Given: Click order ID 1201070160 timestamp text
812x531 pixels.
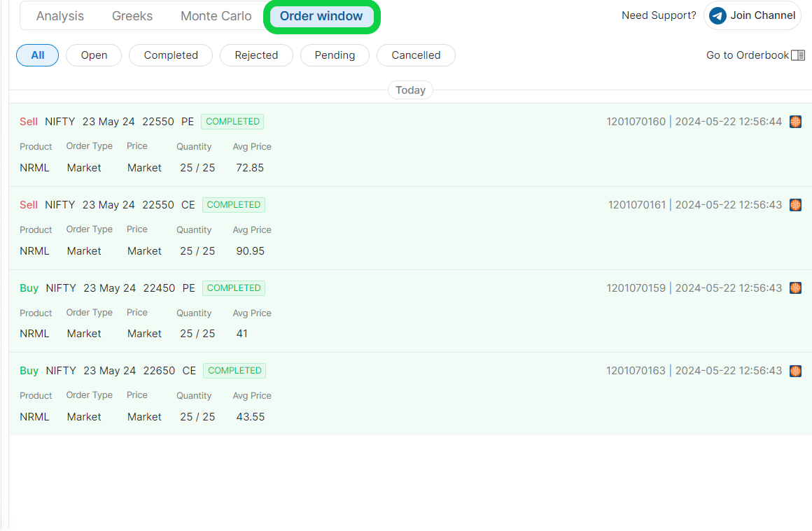Looking at the screenshot, I should point(694,122).
